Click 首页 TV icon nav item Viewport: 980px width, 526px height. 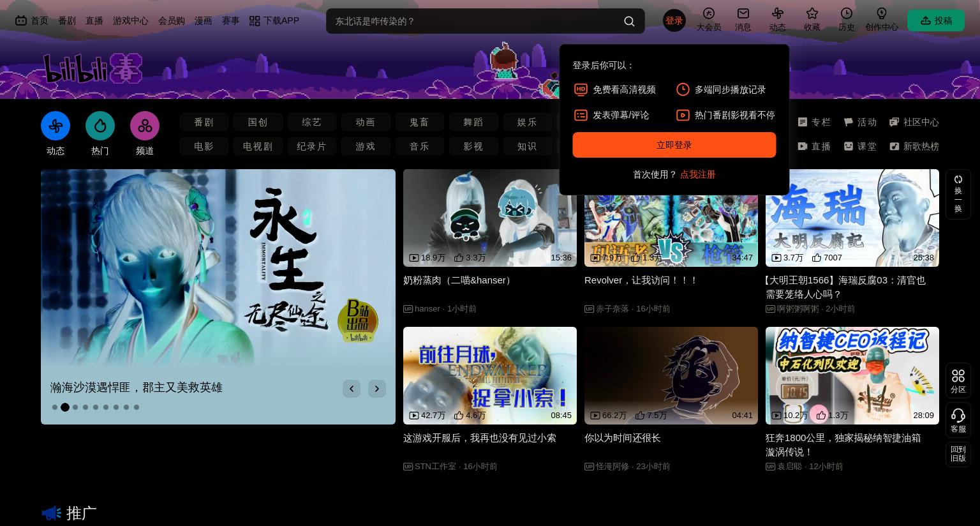(x=31, y=20)
